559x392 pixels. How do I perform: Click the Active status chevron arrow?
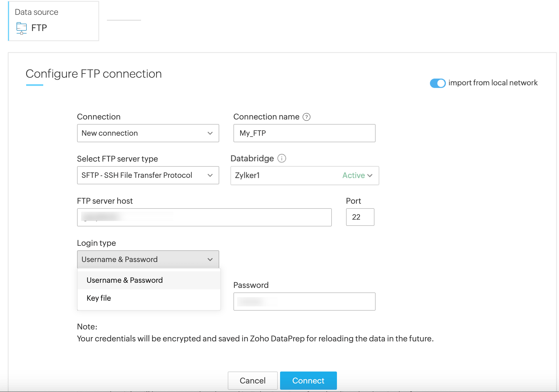(x=370, y=176)
